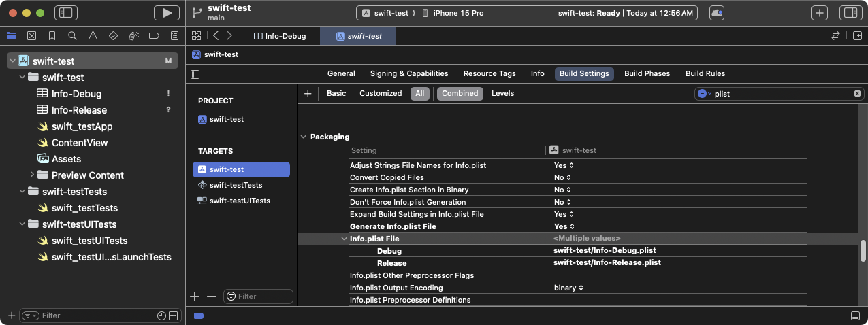Viewport: 868px width, 325px height.
Task: Clear the plist search filter
Action: pos(857,94)
